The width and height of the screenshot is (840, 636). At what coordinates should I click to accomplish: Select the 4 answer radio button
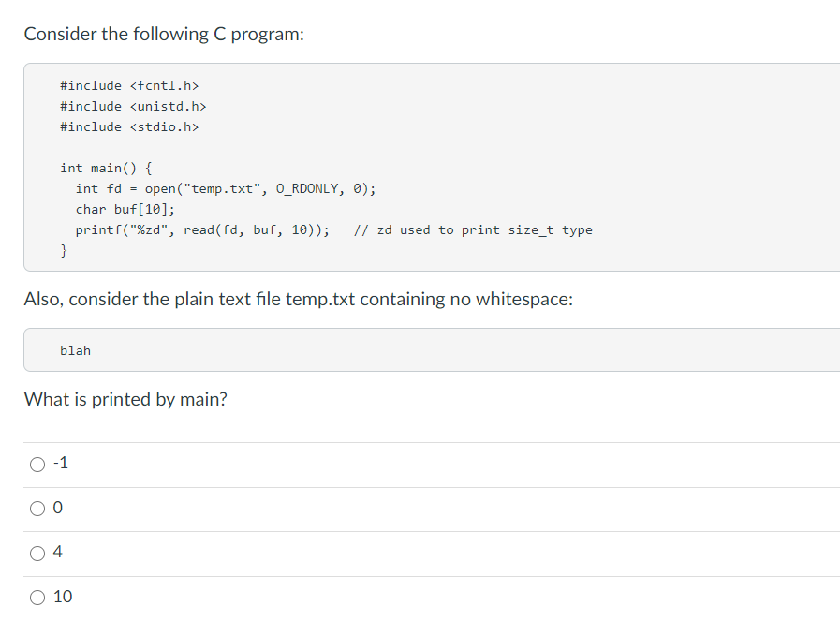(37, 553)
